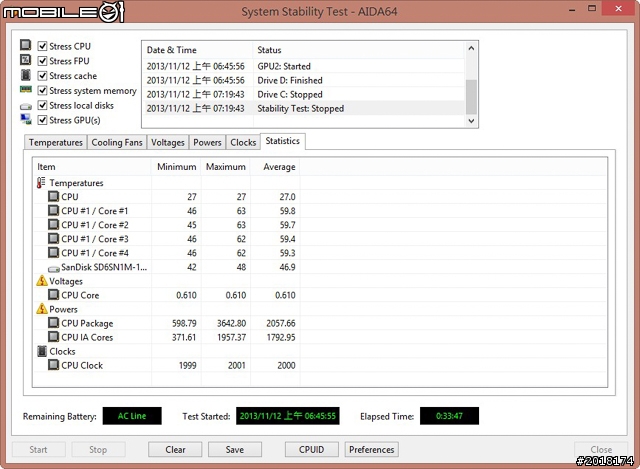640x469 pixels.
Task: Click the Date & Time log column header
Action: (x=198, y=50)
